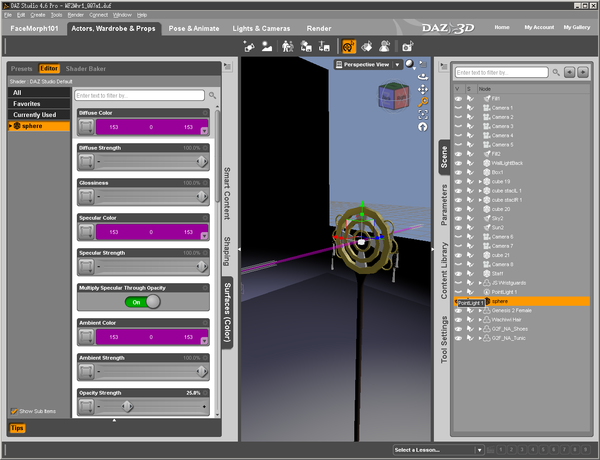Expand the sphere surface entry in editor
Image resolution: width=600 pixels, height=460 pixels.
click(10, 126)
